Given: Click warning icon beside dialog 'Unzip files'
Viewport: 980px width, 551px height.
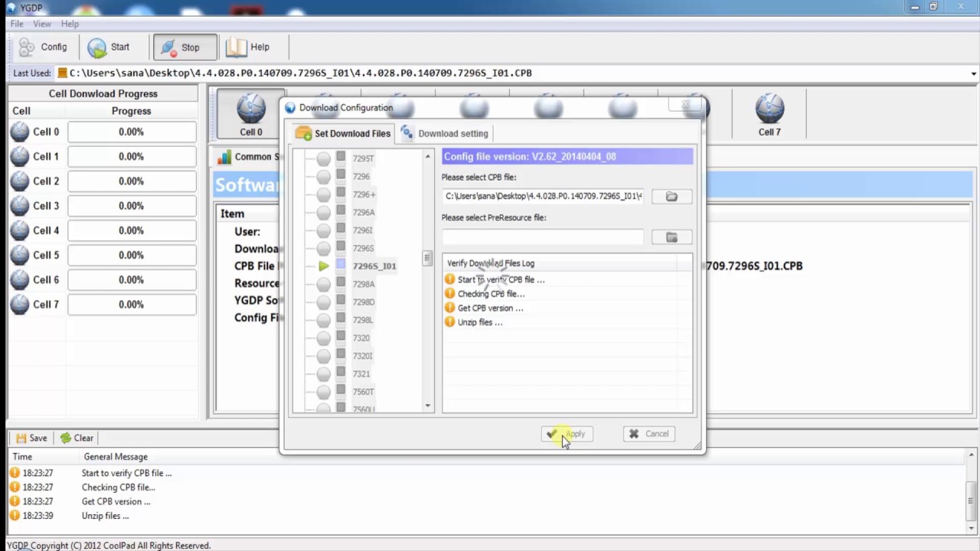Looking at the screenshot, I should [x=449, y=322].
